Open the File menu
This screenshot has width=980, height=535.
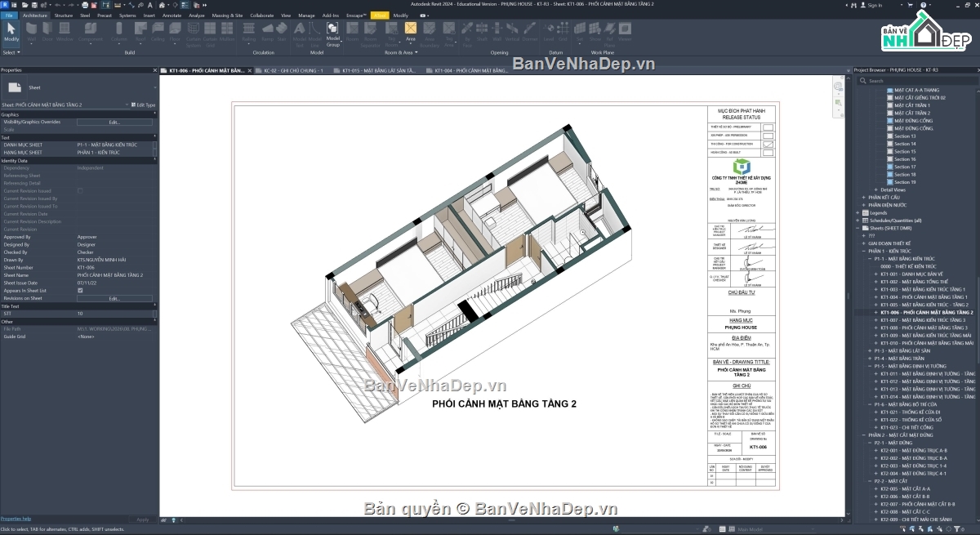tap(9, 15)
